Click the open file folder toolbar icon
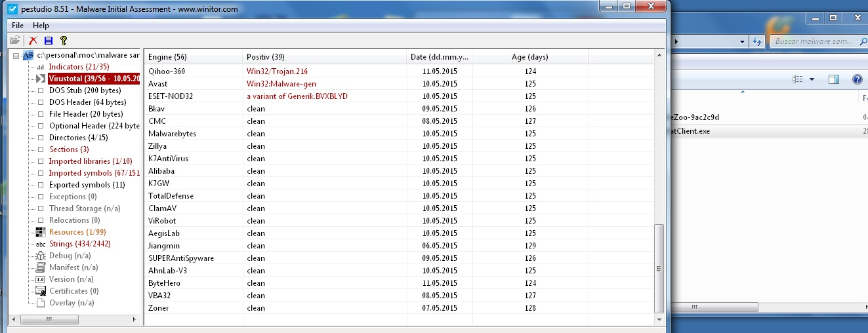This screenshot has height=333, width=868. coord(15,41)
